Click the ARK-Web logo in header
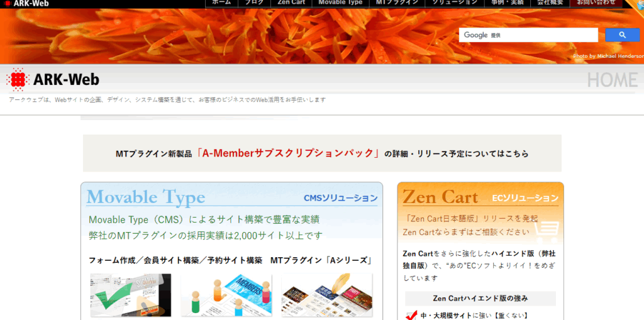This screenshot has height=320, width=644. coord(53,79)
